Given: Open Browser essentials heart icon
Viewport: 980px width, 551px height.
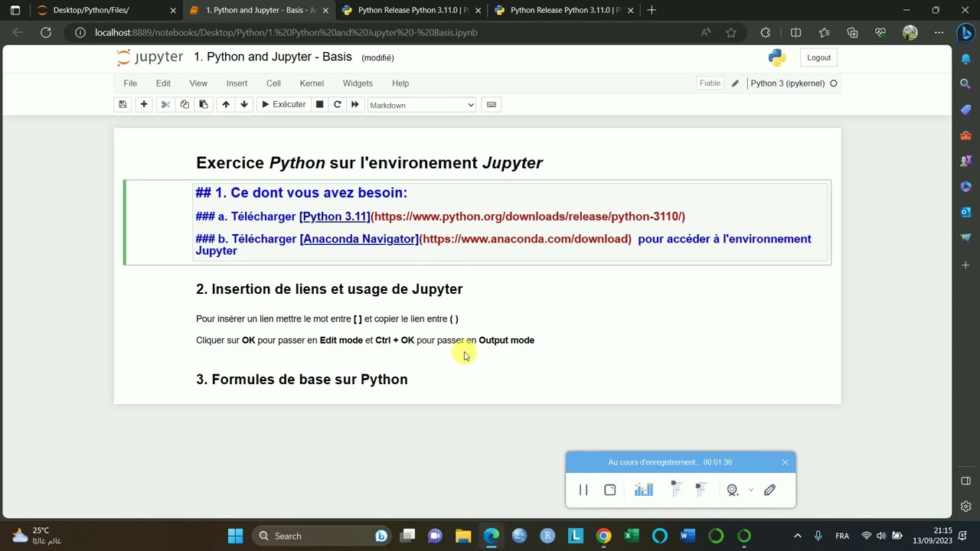Looking at the screenshot, I should pyautogui.click(x=880, y=32).
